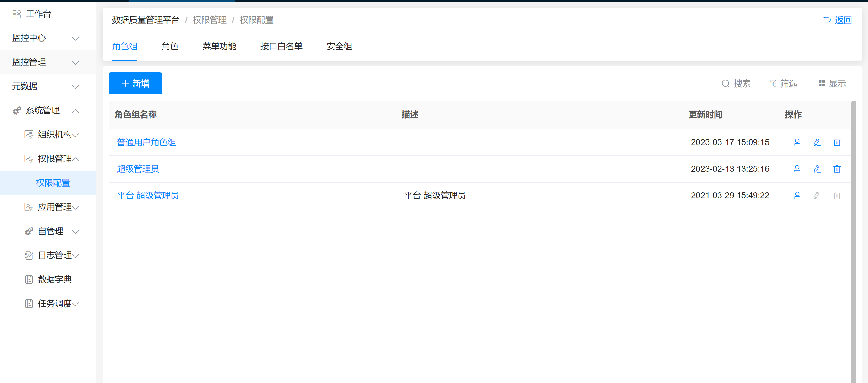The height and width of the screenshot is (383, 868).
Task: Click the 返回 arrow icon
Action: [827, 20]
